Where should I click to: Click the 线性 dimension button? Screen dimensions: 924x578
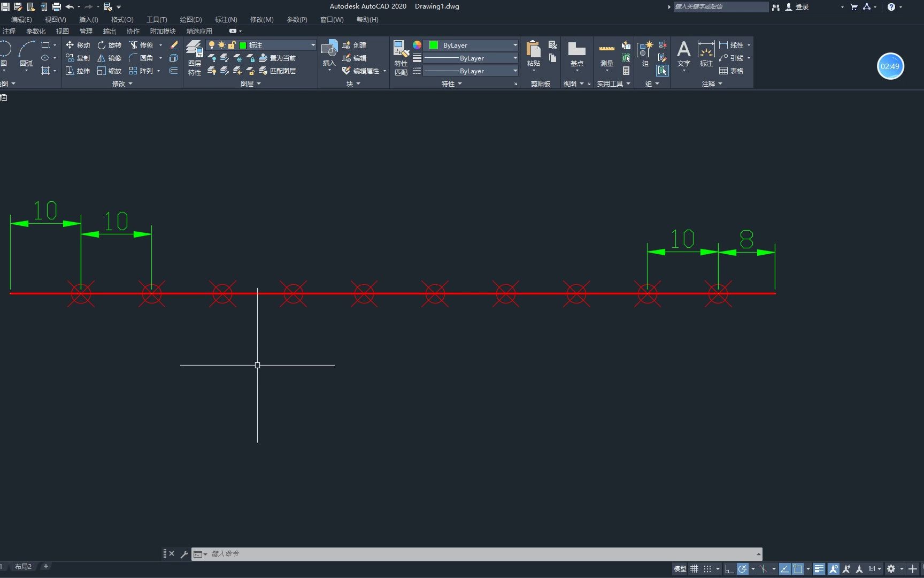731,45
